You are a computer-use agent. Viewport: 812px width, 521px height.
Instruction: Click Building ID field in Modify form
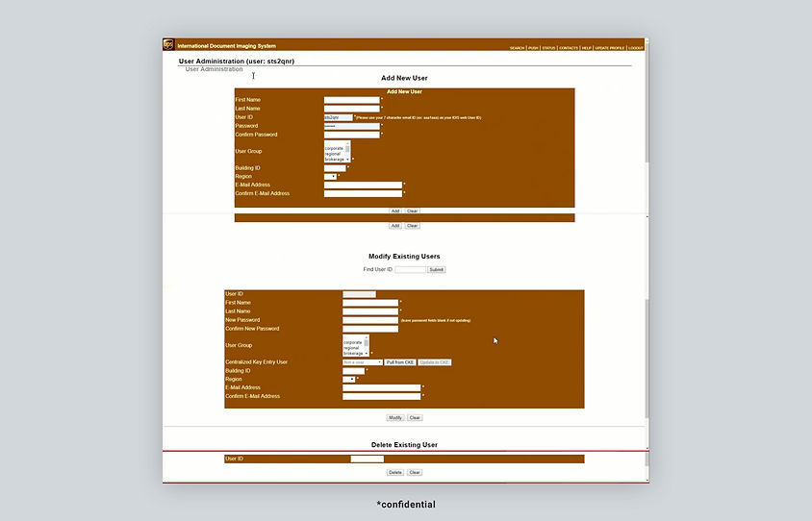354,371
